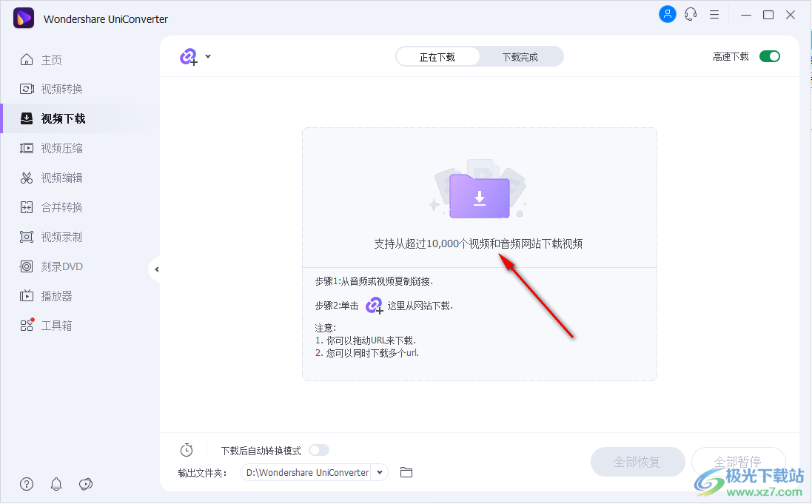Click the Wondershare UniConverter logo icon
This screenshot has height=504, width=812.
coord(23,18)
